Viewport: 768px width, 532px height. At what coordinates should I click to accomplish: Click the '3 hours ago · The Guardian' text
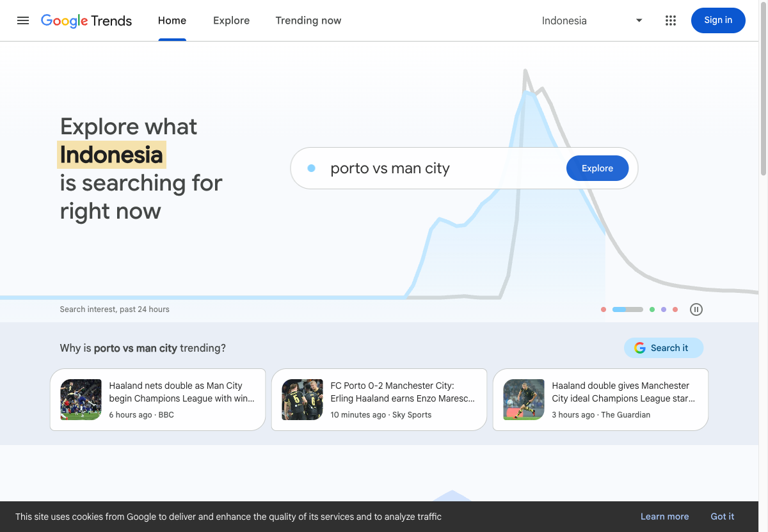(x=601, y=415)
